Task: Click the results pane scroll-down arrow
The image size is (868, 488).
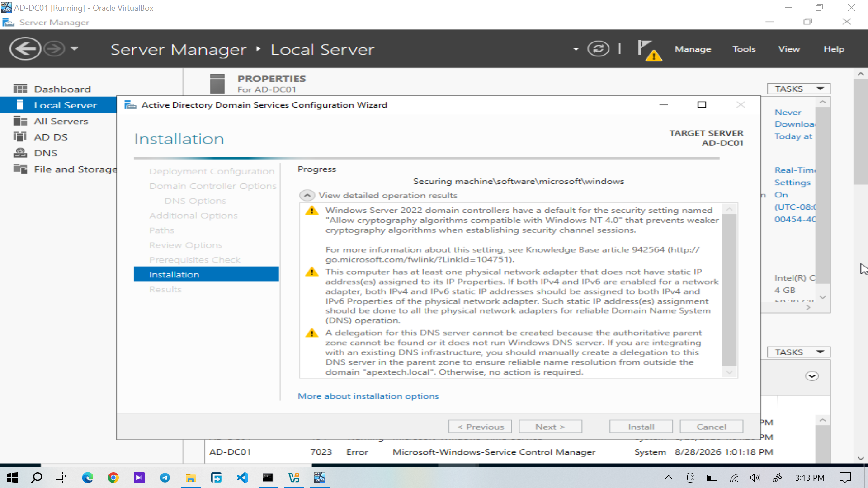Action: click(x=729, y=372)
